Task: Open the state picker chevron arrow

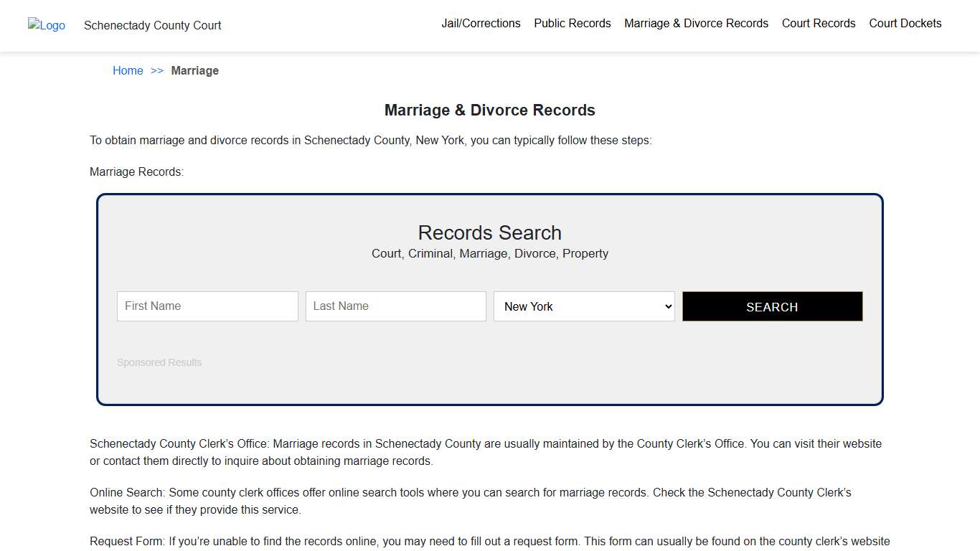Action: coord(667,306)
